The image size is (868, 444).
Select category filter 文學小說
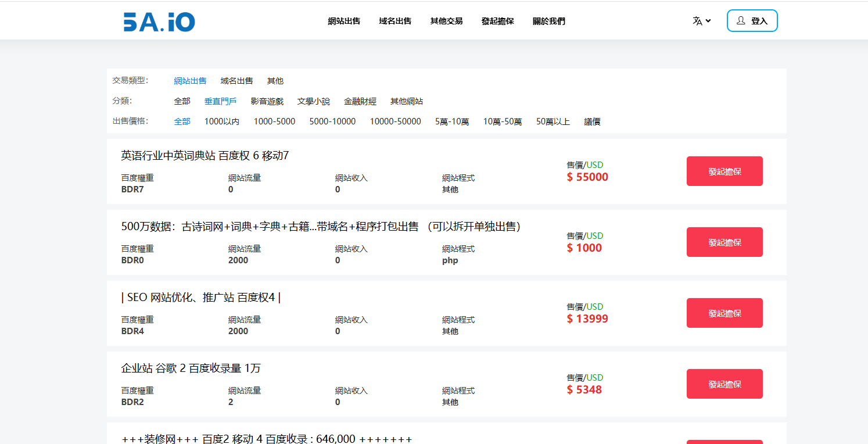click(x=313, y=101)
